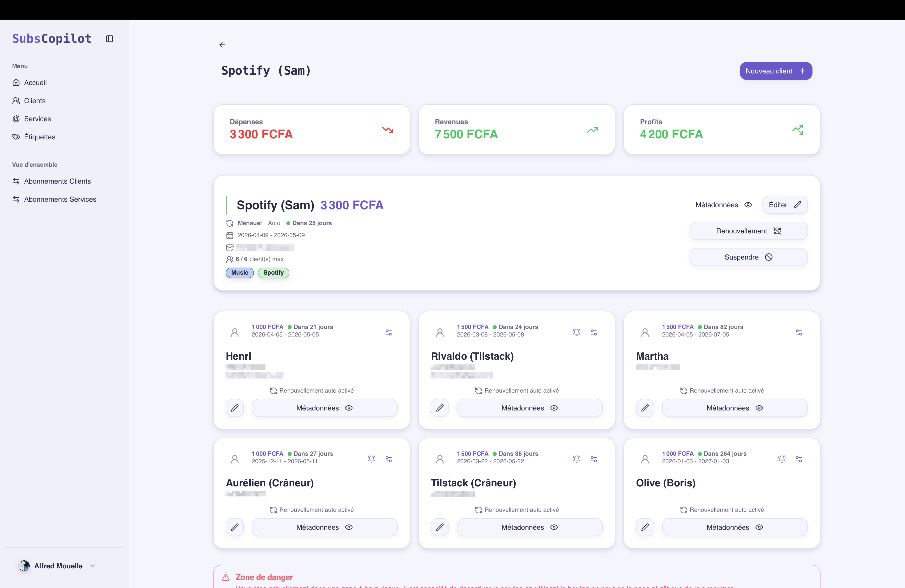This screenshot has width=905, height=588.
Task: Click the back arrow icon
Action: coord(222,45)
